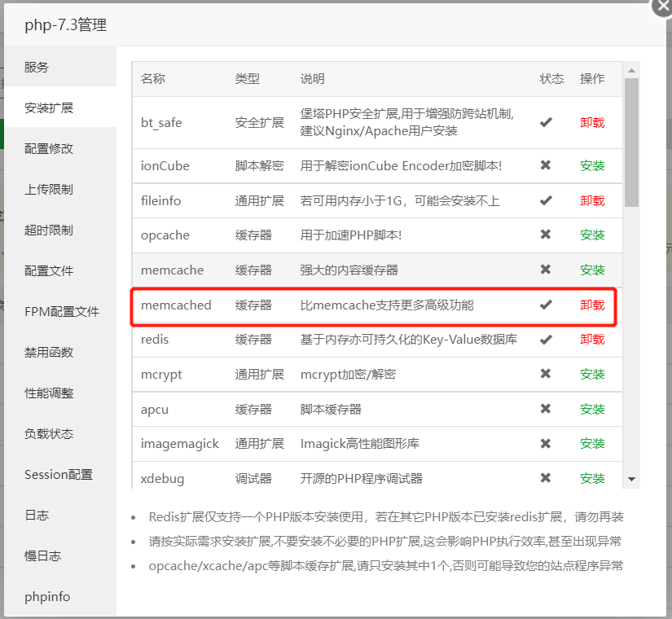
Task: Click memcached installed checkmark icon
Action: (x=546, y=305)
